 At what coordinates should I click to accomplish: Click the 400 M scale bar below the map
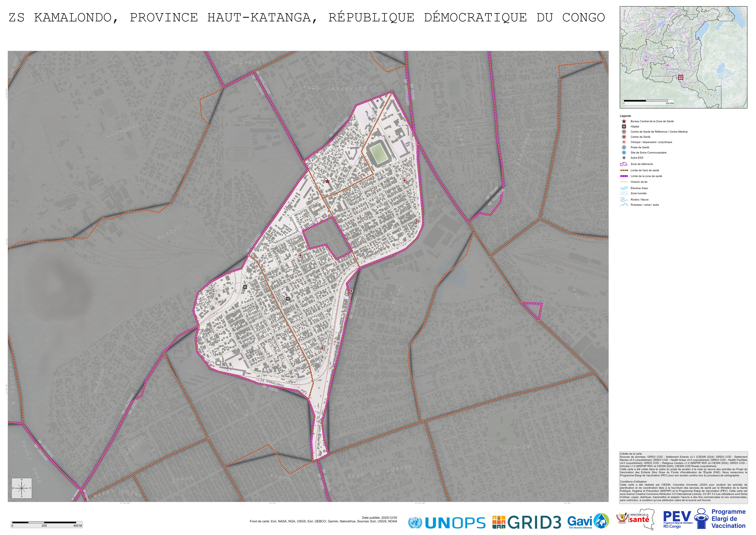click(47, 524)
